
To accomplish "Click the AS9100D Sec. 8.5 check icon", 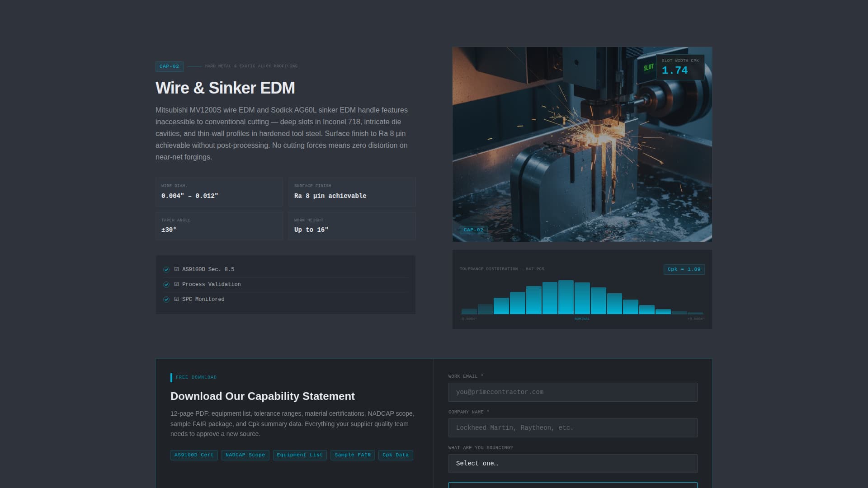I will point(166,270).
